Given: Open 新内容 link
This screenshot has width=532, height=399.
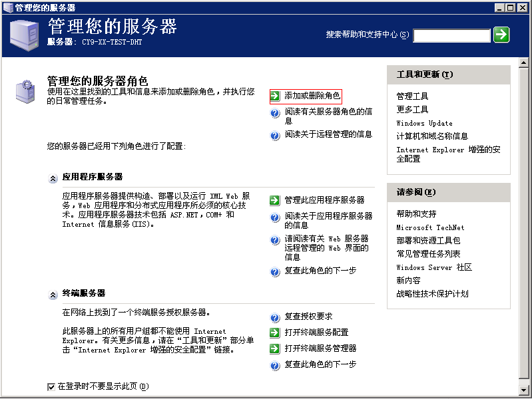Looking at the screenshot, I should (x=408, y=281).
